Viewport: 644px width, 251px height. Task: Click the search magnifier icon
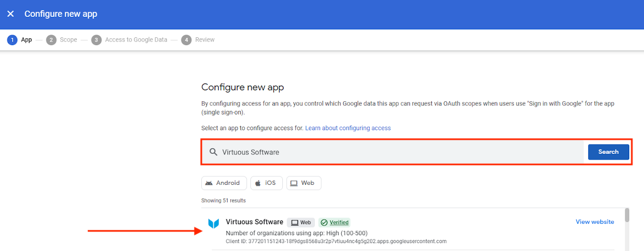[x=213, y=152]
